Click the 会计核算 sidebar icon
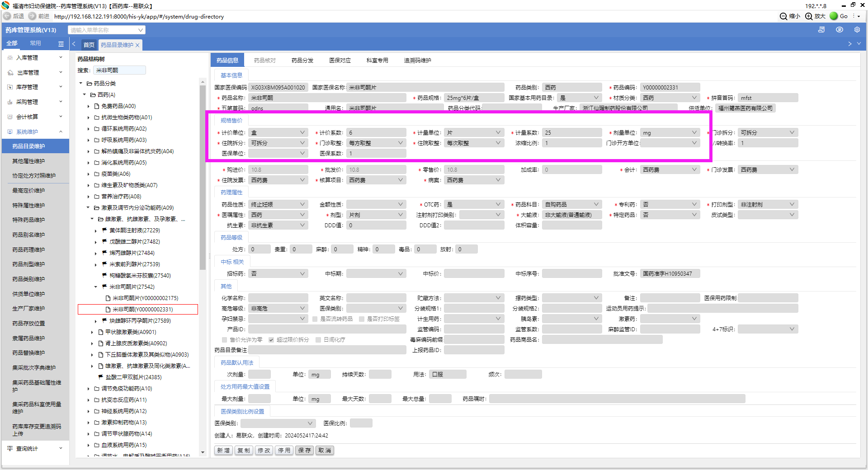Screen dimensions: 868x470 (x=10, y=117)
